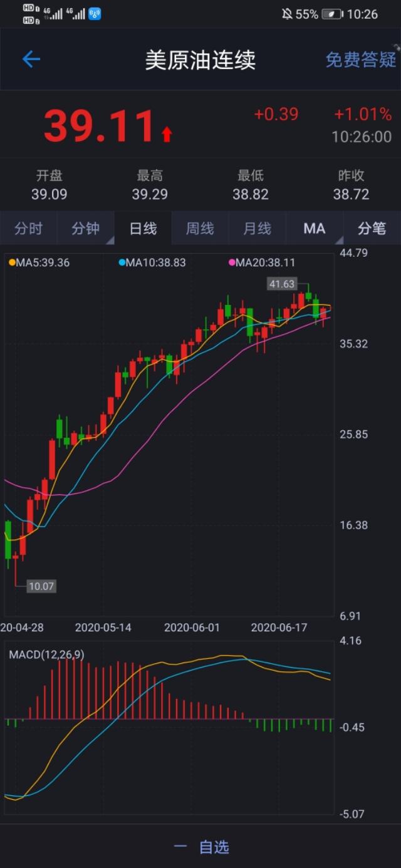Viewport: 401px width, 868px height.
Task: Tap the back arrow icon
Action: [x=31, y=59]
